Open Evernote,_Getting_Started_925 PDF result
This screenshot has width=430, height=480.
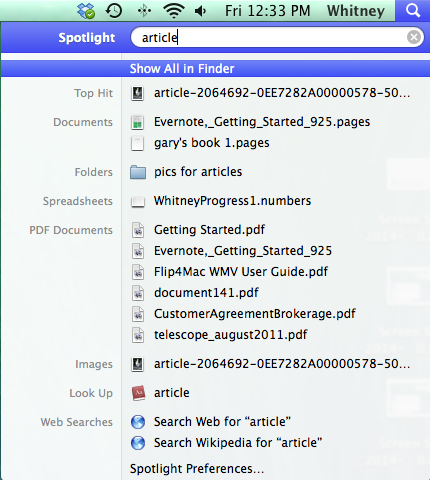[x=243, y=251]
